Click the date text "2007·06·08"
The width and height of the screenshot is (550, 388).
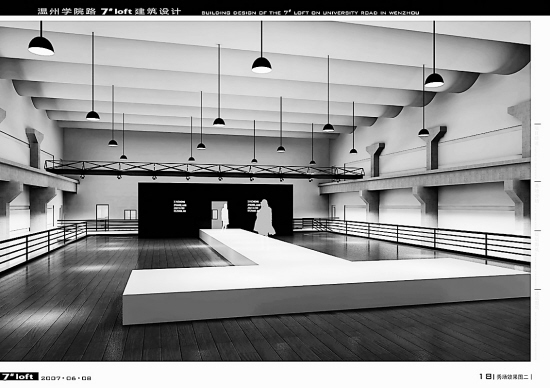click(66, 378)
